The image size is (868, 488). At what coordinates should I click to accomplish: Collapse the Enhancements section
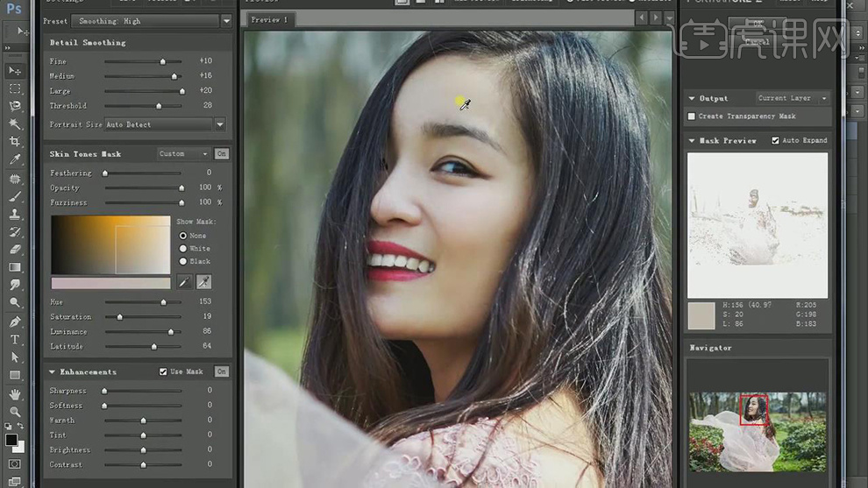coord(53,371)
